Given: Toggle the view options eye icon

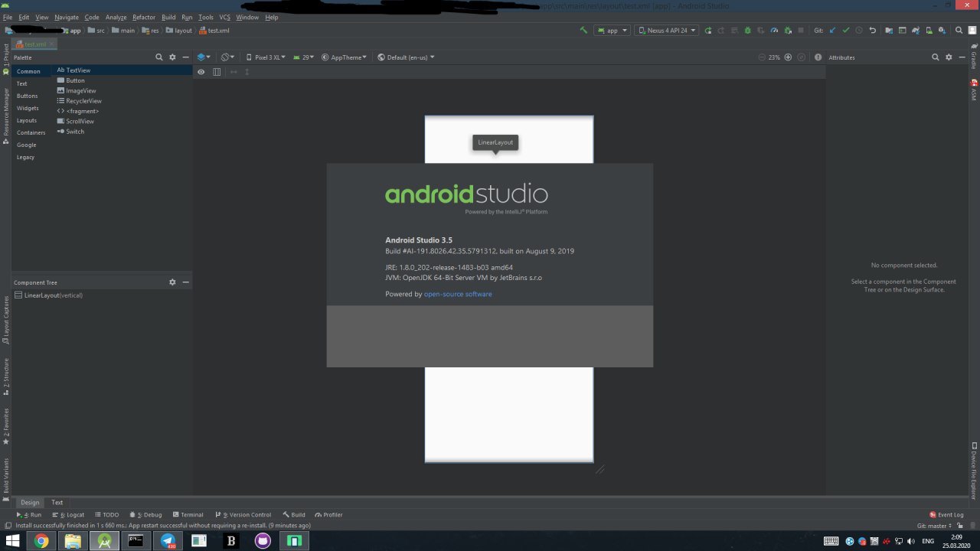Looking at the screenshot, I should pyautogui.click(x=201, y=72).
